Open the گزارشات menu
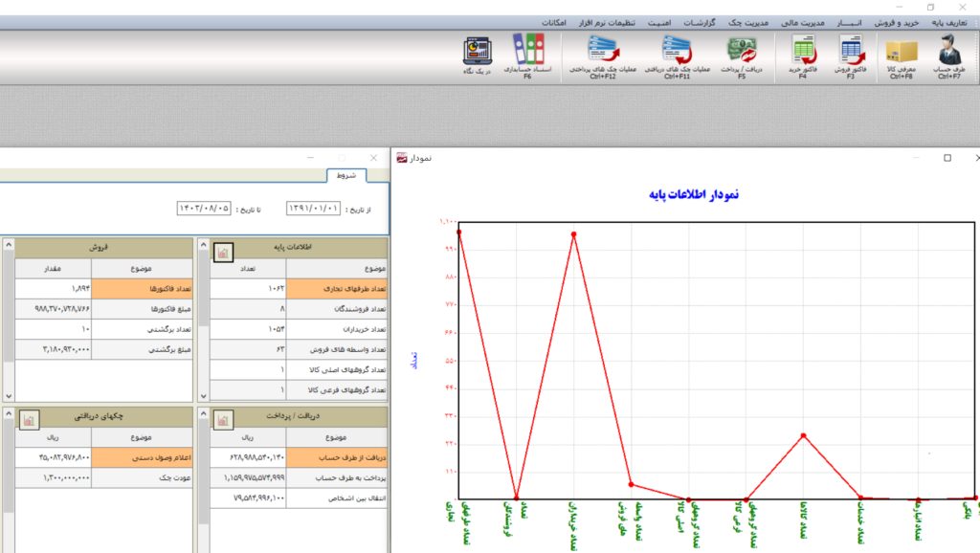This screenshot has width=980, height=553. tap(700, 23)
